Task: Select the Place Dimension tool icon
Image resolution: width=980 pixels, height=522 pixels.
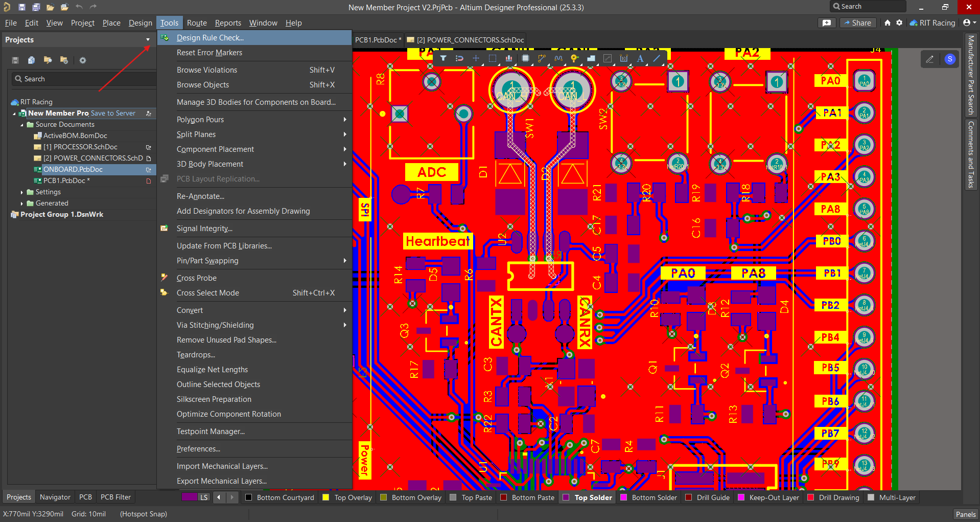Action: point(623,58)
